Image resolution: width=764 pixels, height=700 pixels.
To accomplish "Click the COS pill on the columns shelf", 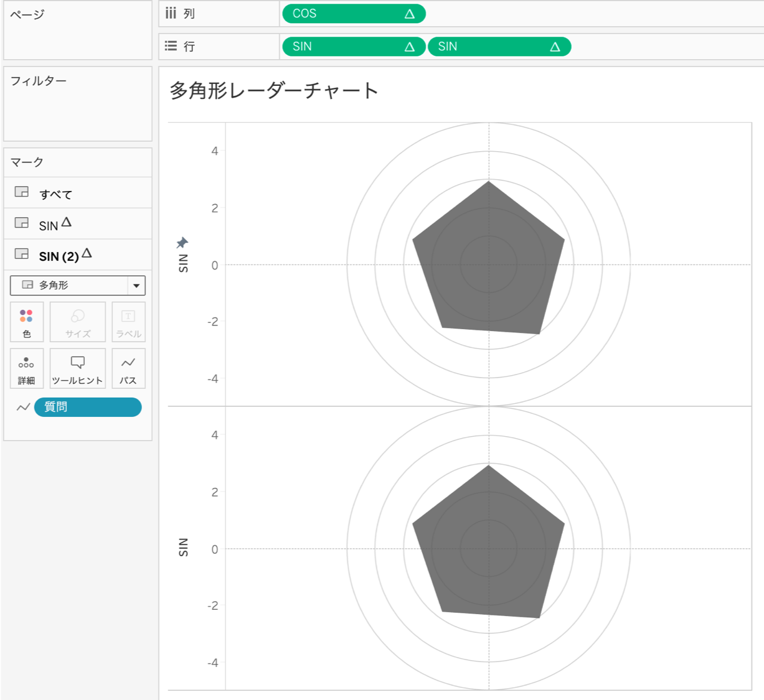I will pyautogui.click(x=354, y=14).
